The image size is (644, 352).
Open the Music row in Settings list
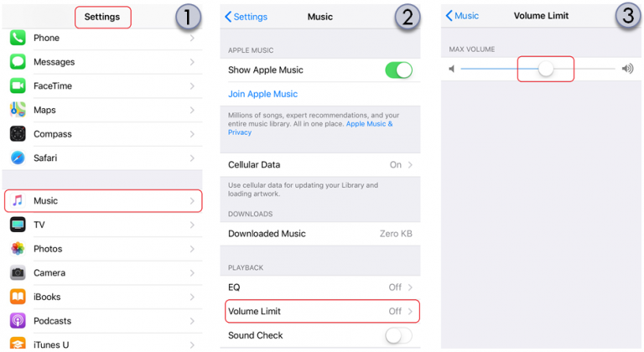coord(103,201)
